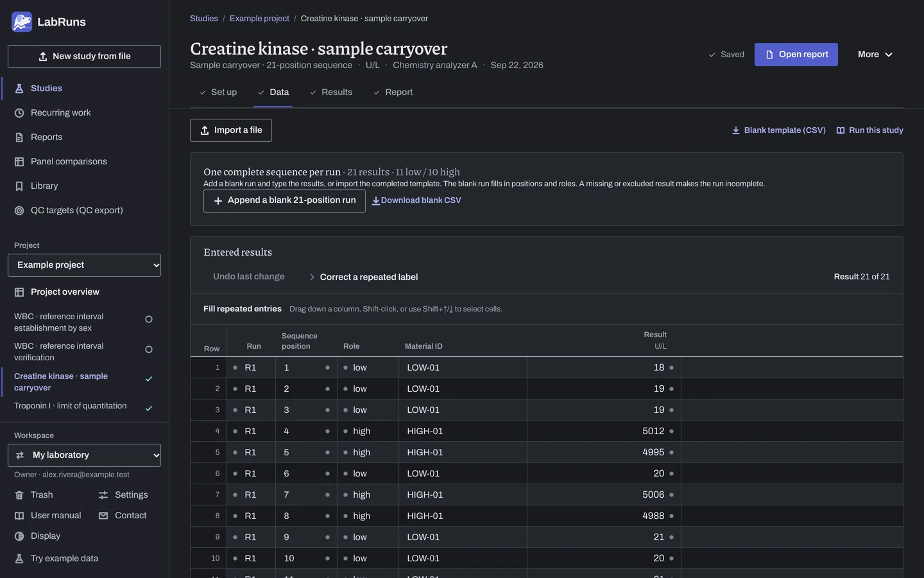Open Display options
924x578 pixels.
(x=38, y=536)
